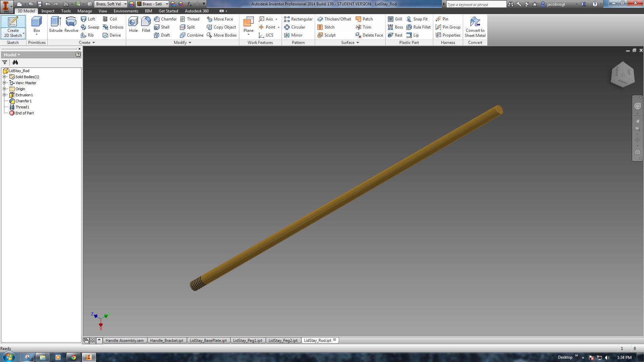The width and height of the screenshot is (644, 362).
Task: Open the Box primitives dropdown arrow
Action: click(37, 35)
